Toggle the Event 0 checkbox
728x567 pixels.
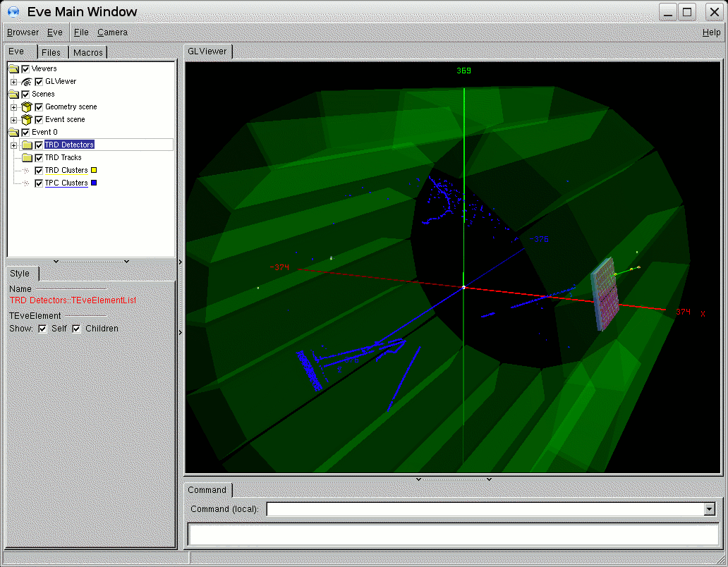[25, 133]
